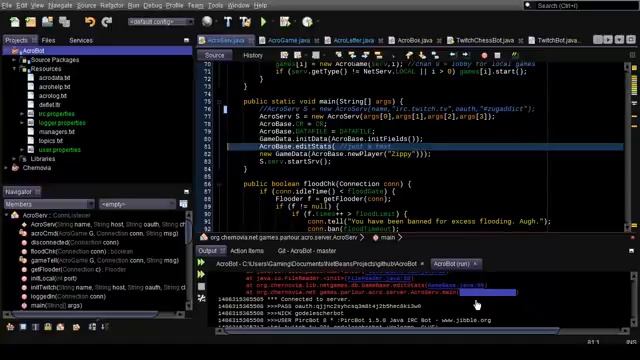Click the main breadcrumb below the editor
The width and height of the screenshot is (640, 360).
click(387, 237)
